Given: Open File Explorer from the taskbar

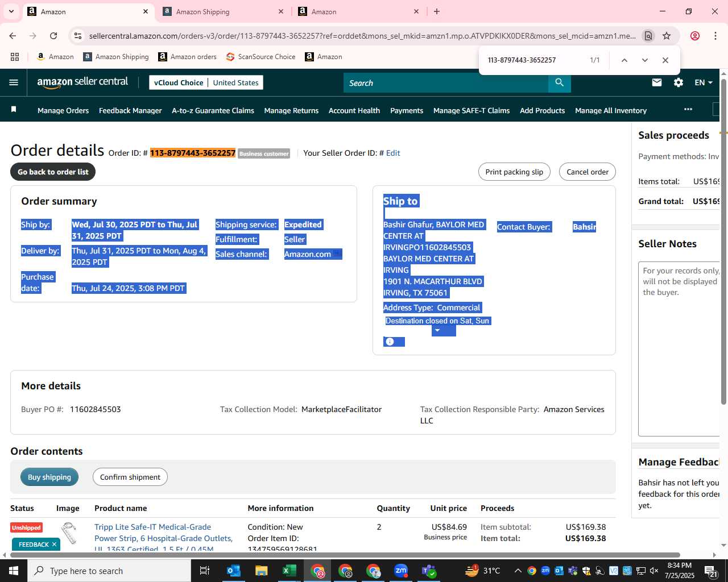Looking at the screenshot, I should click(x=261, y=571).
